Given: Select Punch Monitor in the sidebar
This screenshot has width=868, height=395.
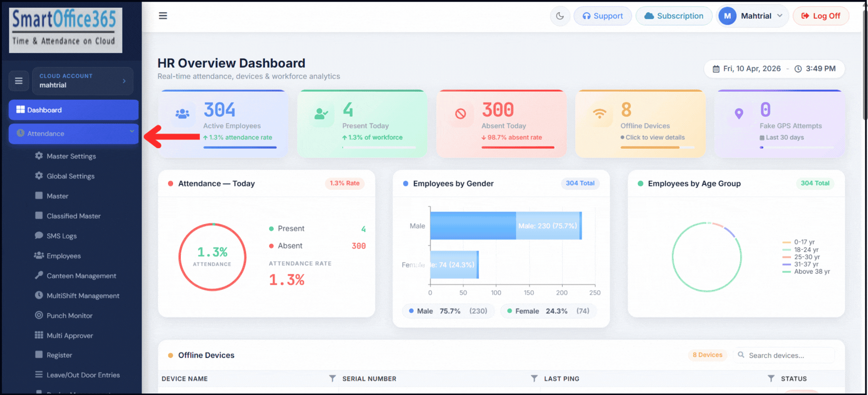Looking at the screenshot, I should click(x=69, y=315).
